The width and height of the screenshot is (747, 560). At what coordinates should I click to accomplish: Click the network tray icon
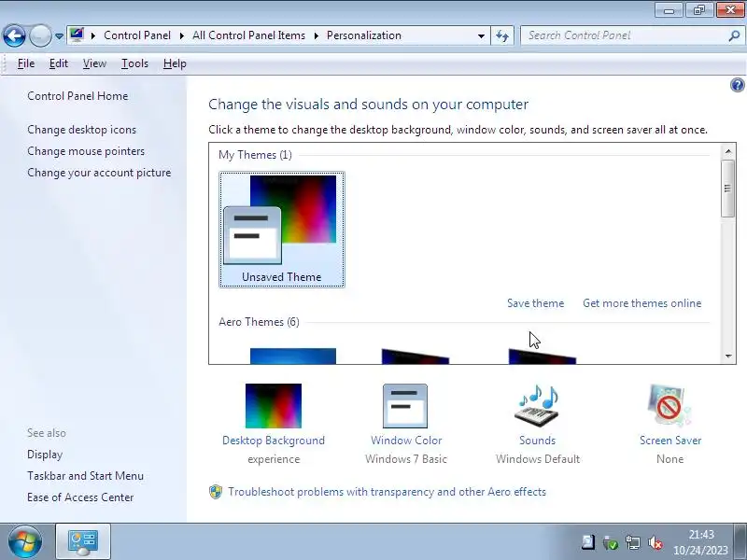(x=633, y=542)
